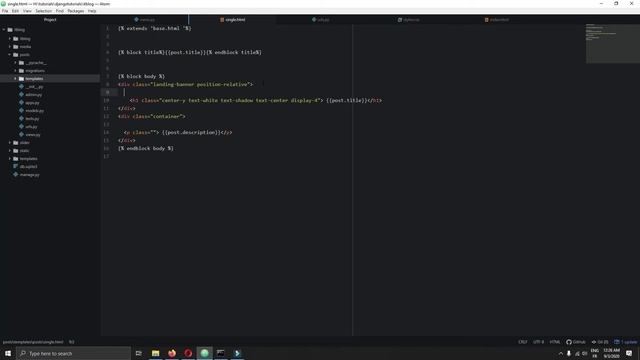
Task: Click the landing-banner div line
Action: click(185, 84)
